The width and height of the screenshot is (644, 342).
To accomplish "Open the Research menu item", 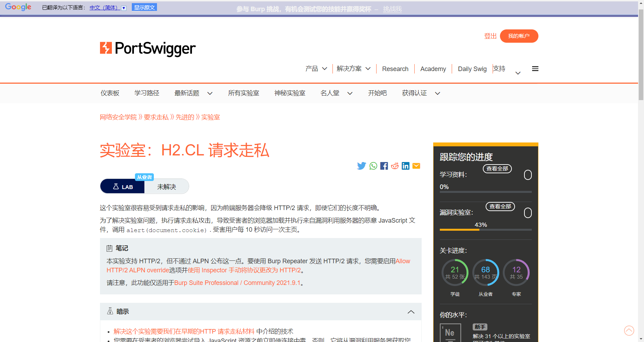I will (395, 69).
